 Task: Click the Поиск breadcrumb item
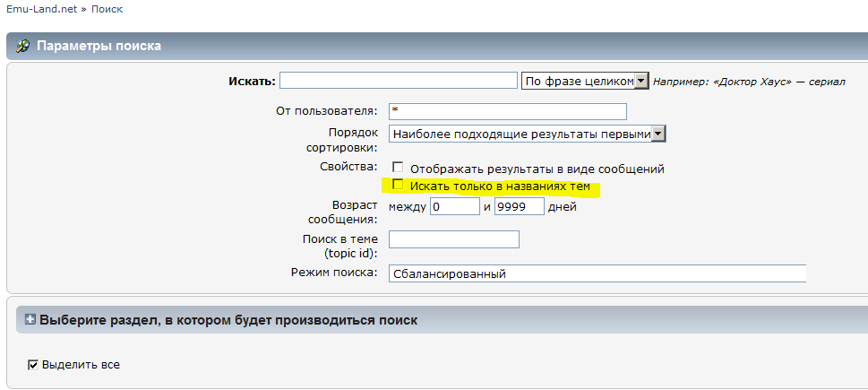[x=107, y=9]
